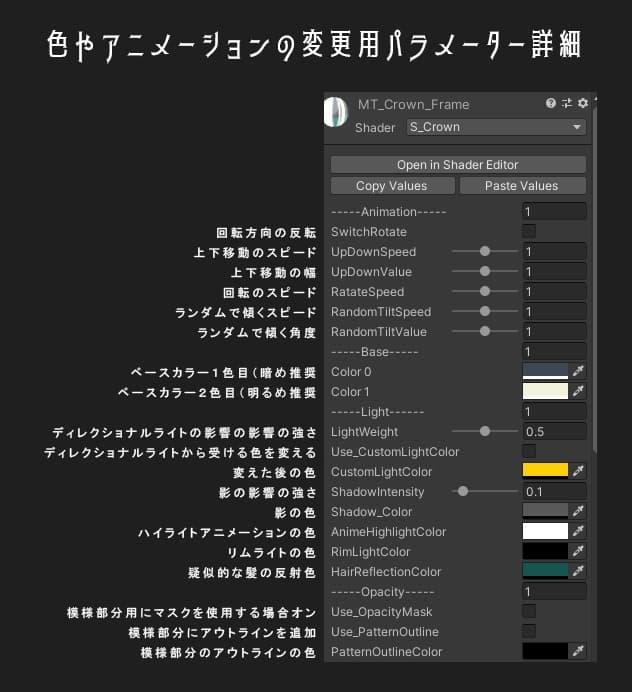Click the Use_PatternOutline property label
Viewport: 632px width, 692px height.
pos(385,632)
